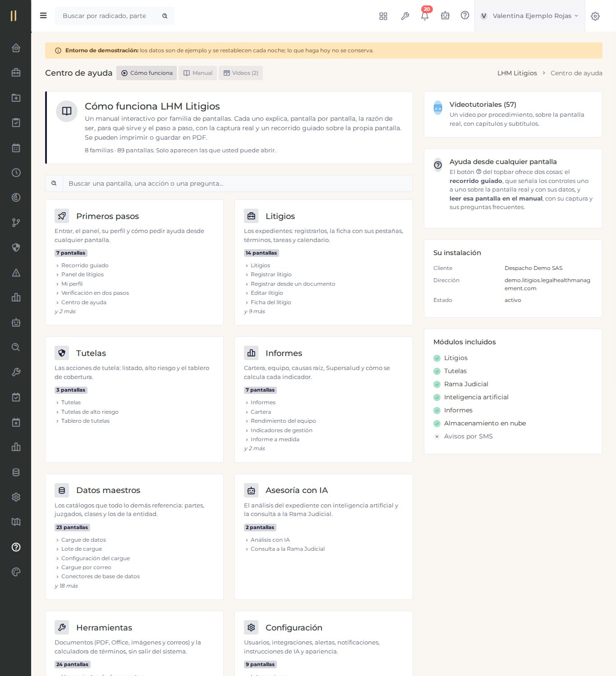Open the robot assistant icon in topbar
Screen dimensions: 616x676
pos(445,16)
